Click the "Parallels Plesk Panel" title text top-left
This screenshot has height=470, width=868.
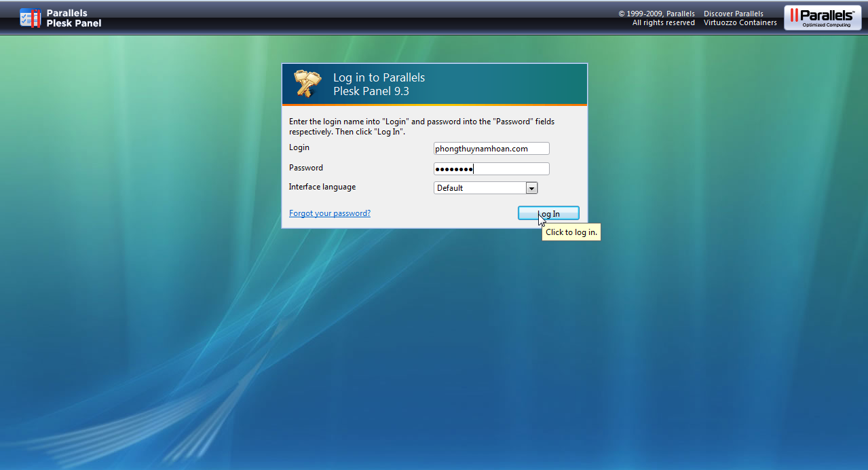[x=73, y=18]
